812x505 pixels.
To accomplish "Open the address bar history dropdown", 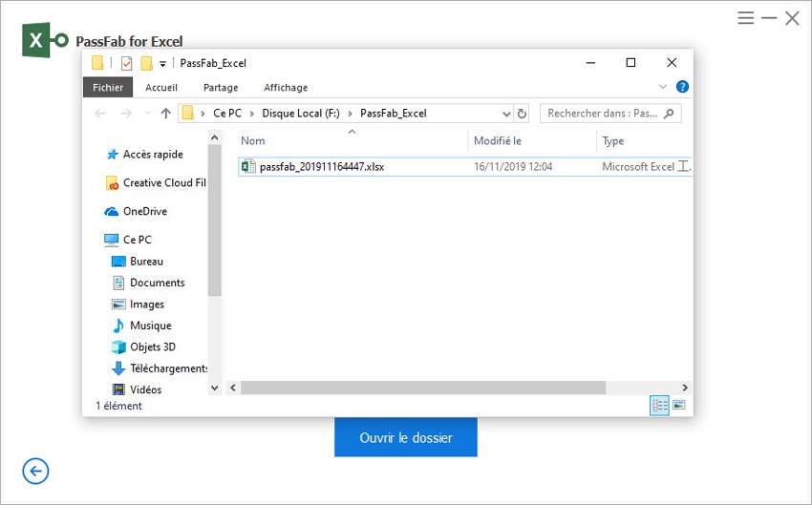I will (505, 114).
